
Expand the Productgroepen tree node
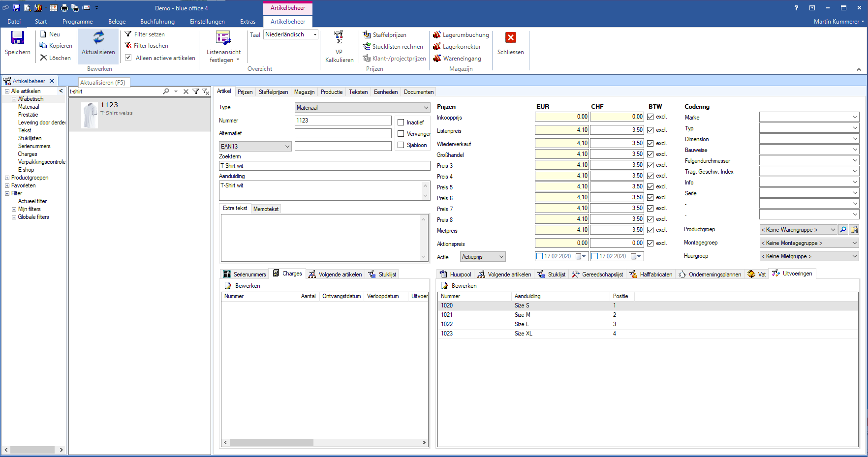click(7, 178)
